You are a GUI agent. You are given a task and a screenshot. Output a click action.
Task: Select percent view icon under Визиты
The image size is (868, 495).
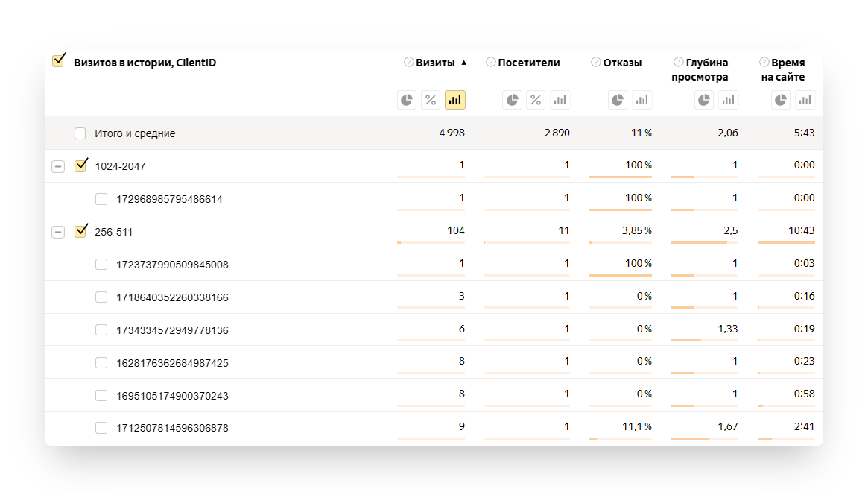[431, 100]
